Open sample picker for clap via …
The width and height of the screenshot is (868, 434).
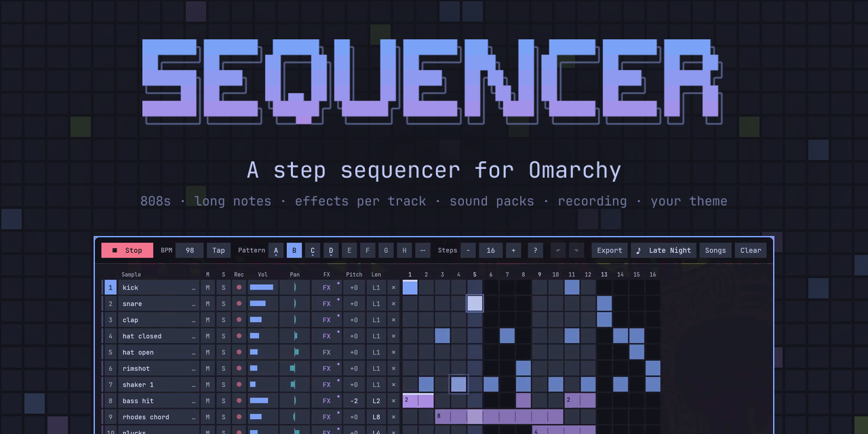(x=194, y=321)
